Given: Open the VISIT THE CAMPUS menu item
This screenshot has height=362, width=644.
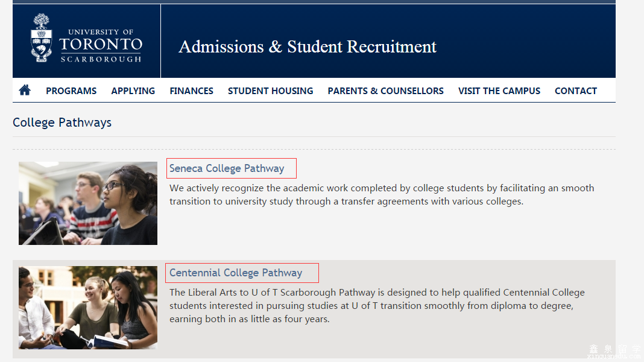Looking at the screenshot, I should [499, 91].
